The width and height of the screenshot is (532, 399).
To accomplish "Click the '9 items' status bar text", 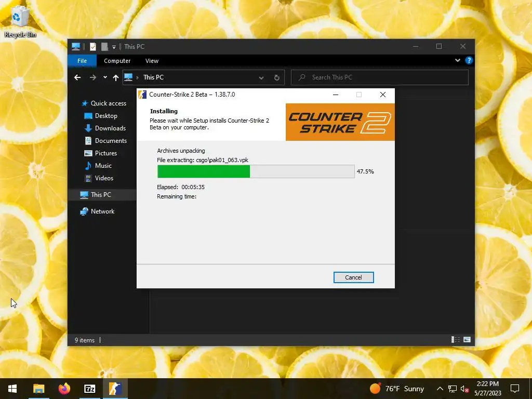I will (x=85, y=340).
